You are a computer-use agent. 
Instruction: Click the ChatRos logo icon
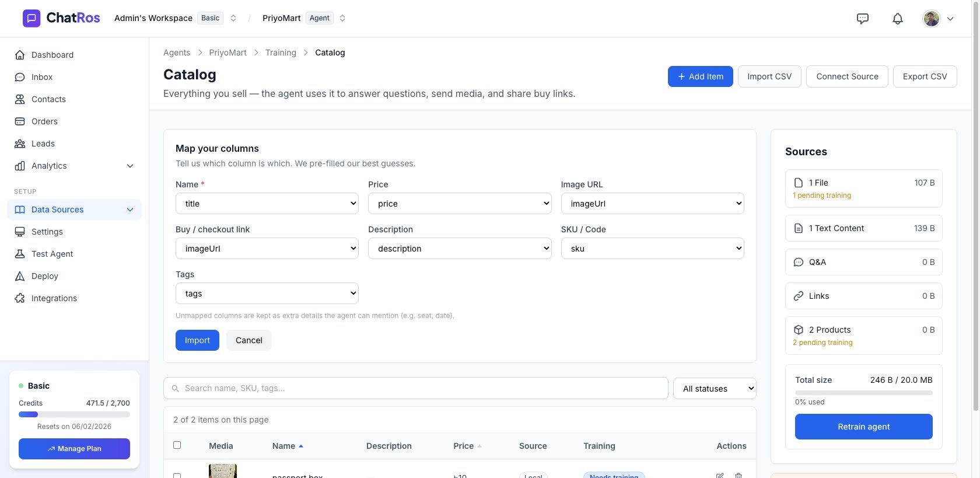[32, 18]
